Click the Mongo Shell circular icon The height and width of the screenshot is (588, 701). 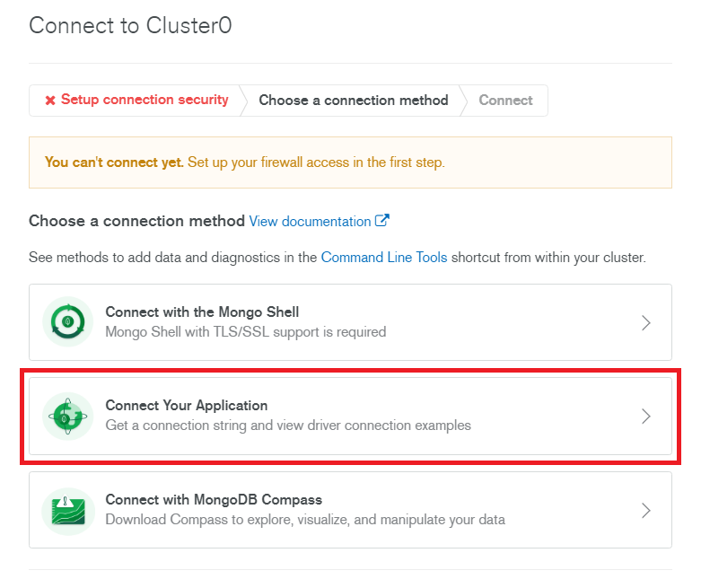coord(67,321)
